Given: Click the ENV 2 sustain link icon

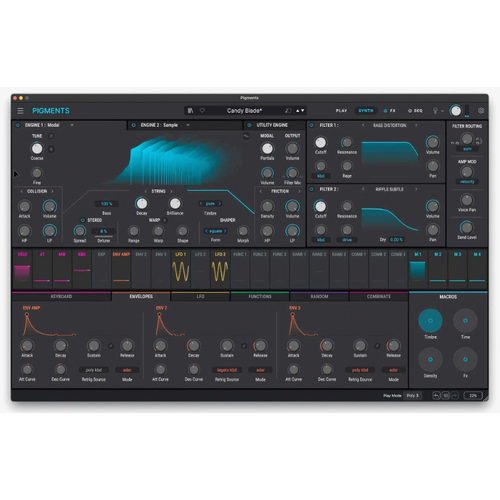Looking at the screenshot, I should tap(244, 346).
